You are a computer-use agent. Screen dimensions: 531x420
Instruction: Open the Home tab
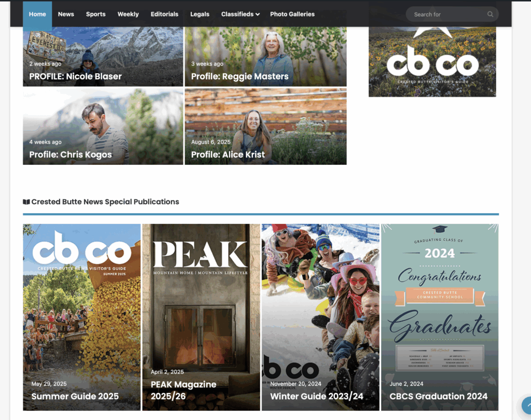coord(37,14)
